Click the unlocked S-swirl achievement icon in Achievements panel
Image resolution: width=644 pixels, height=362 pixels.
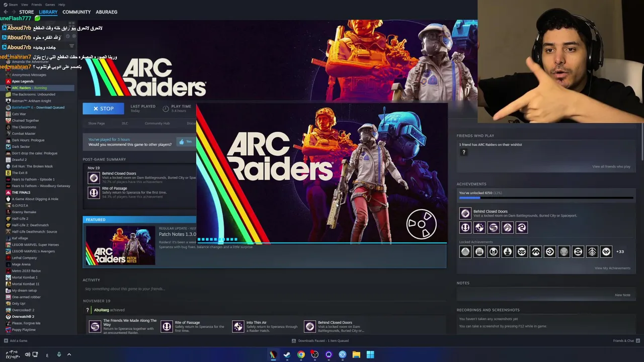click(494, 228)
